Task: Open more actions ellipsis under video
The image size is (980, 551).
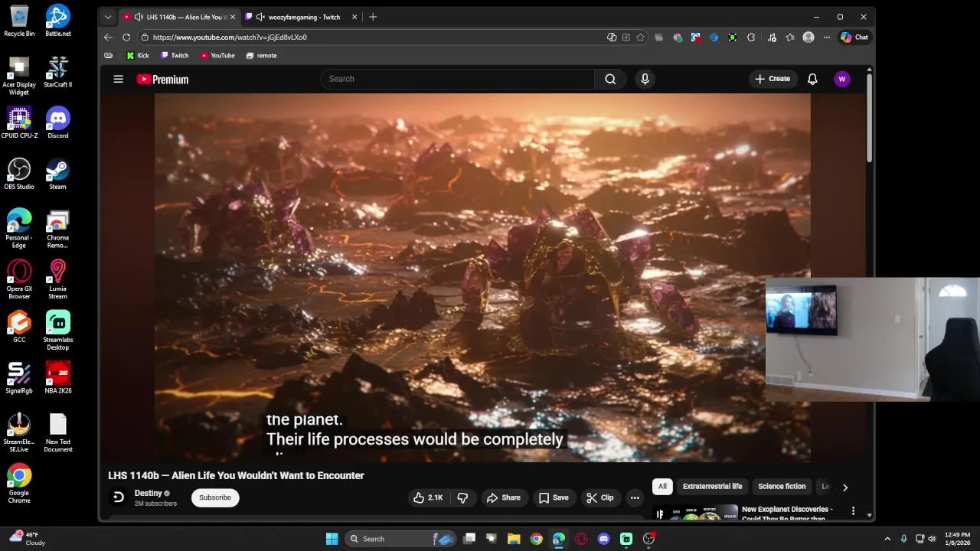Action: (635, 497)
